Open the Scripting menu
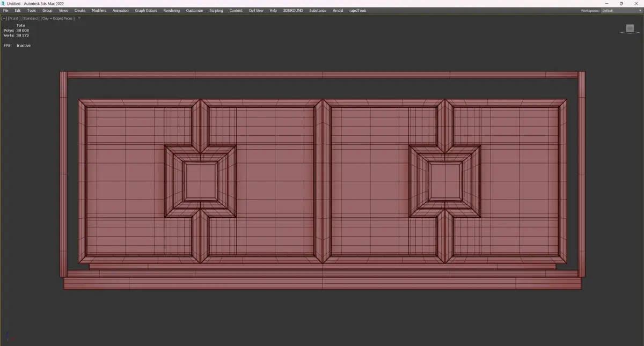Viewport: 644px width, 346px height. pos(216,10)
